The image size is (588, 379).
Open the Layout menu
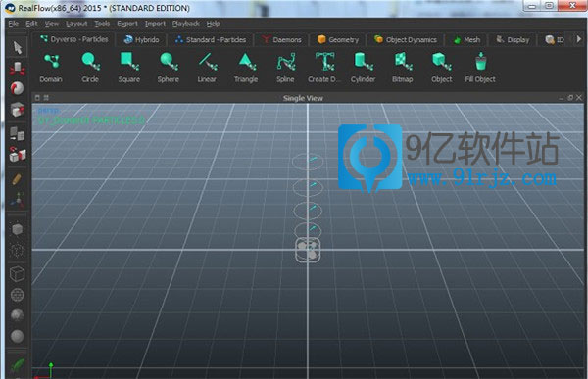76,24
